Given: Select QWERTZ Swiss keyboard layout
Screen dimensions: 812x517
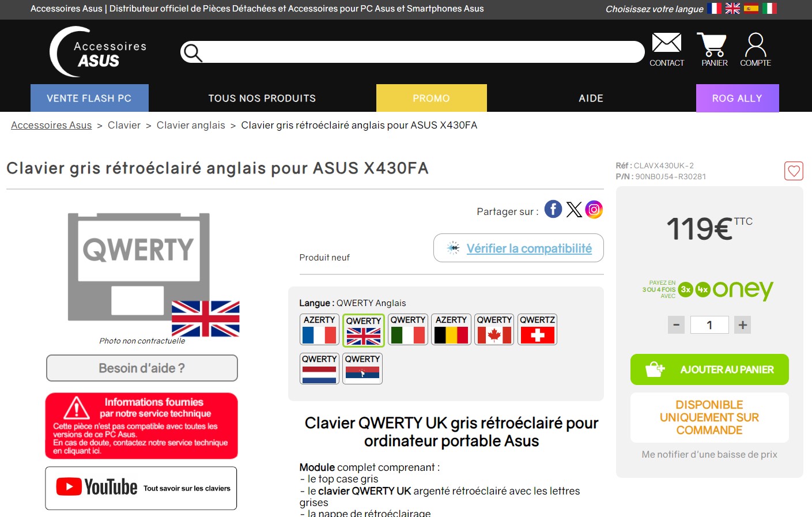Looking at the screenshot, I should click(x=537, y=329).
